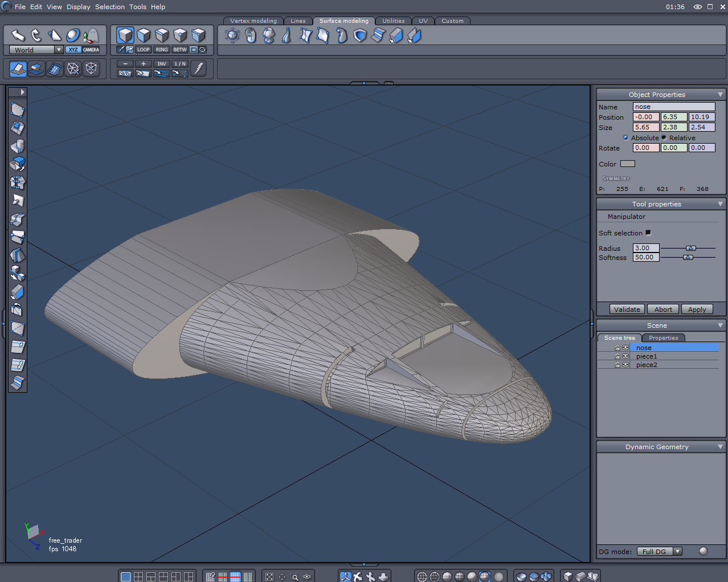728x582 pixels.
Task: Select the Absolute radio button
Action: click(625, 137)
